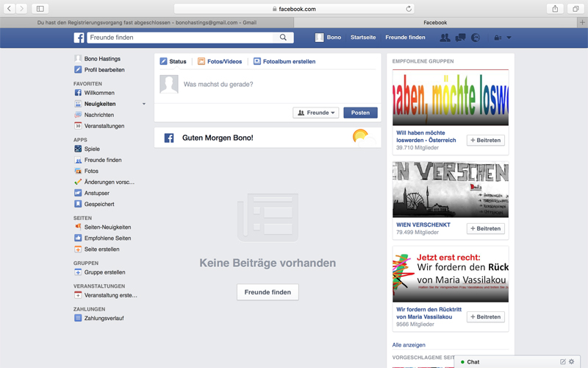Click Freunde finden under Apps
Viewport: 588px width, 368px height.
pos(98,160)
